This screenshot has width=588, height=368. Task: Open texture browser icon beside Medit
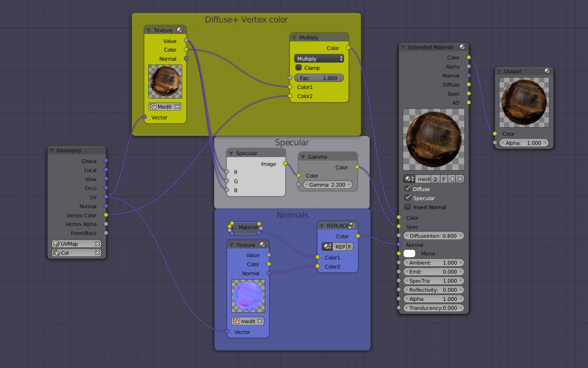click(x=153, y=107)
